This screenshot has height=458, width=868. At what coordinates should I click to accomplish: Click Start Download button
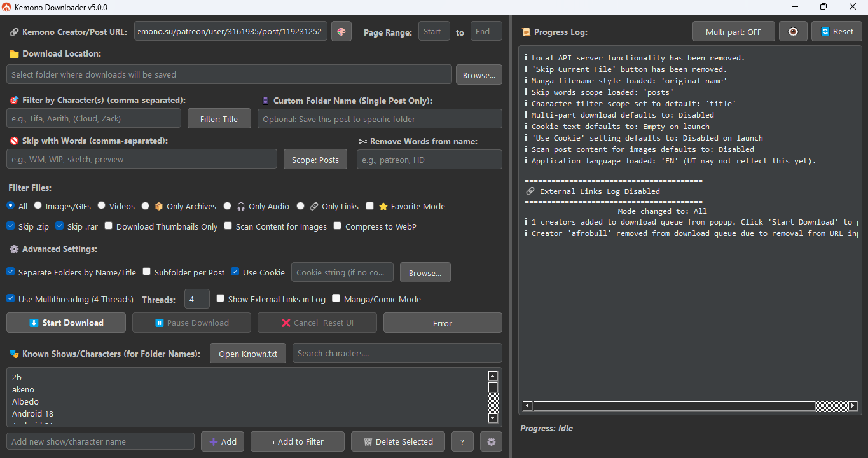66,323
